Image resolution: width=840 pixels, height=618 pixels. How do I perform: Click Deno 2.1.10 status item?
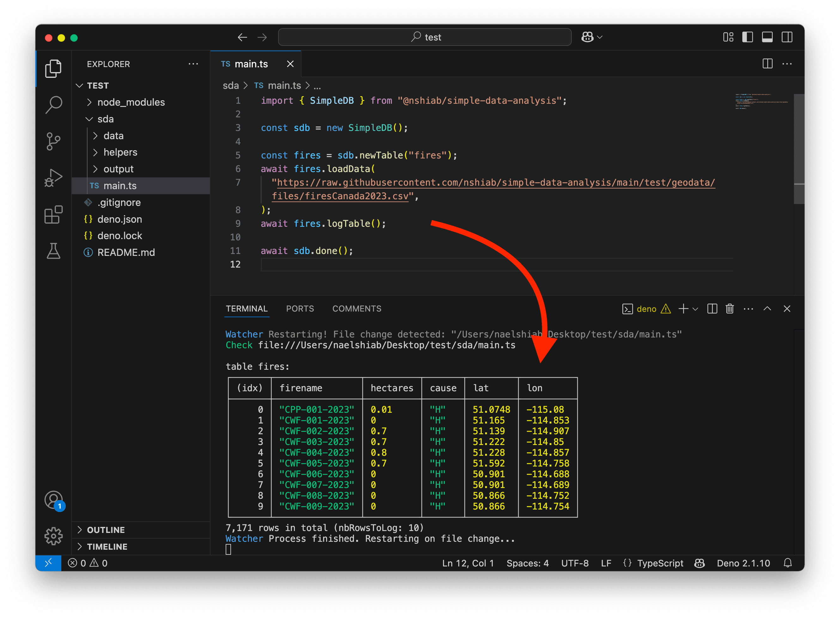click(x=743, y=563)
